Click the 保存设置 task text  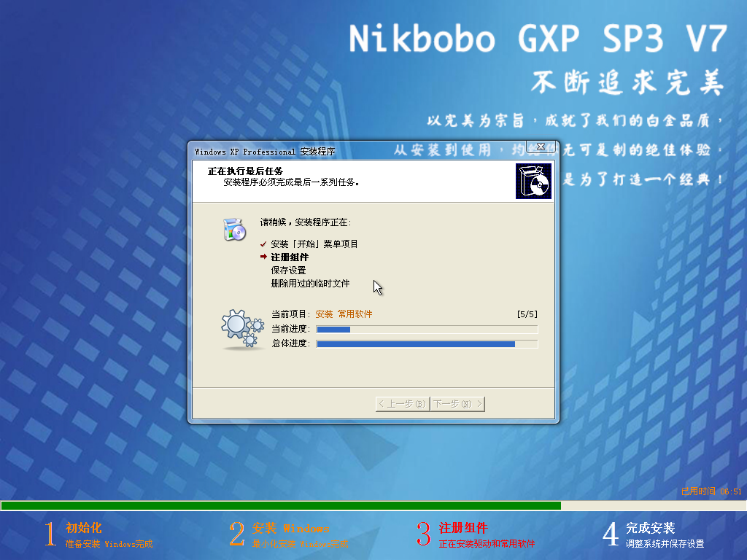[288, 271]
